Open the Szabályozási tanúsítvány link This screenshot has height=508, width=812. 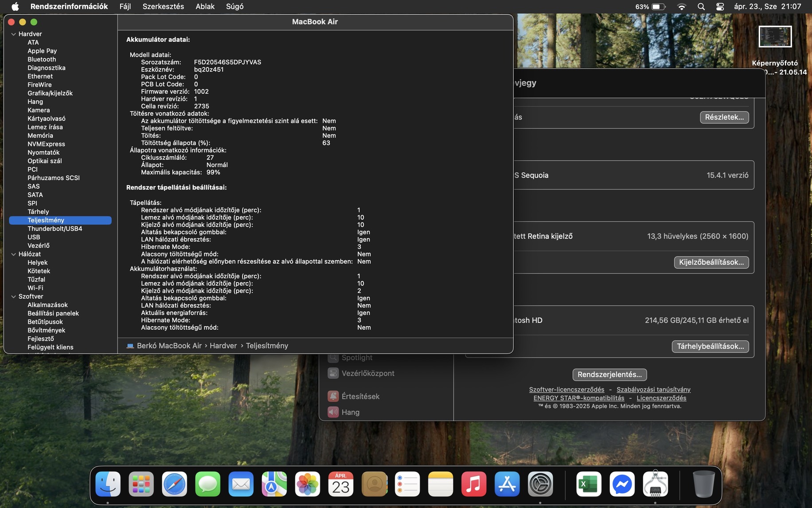(x=653, y=390)
